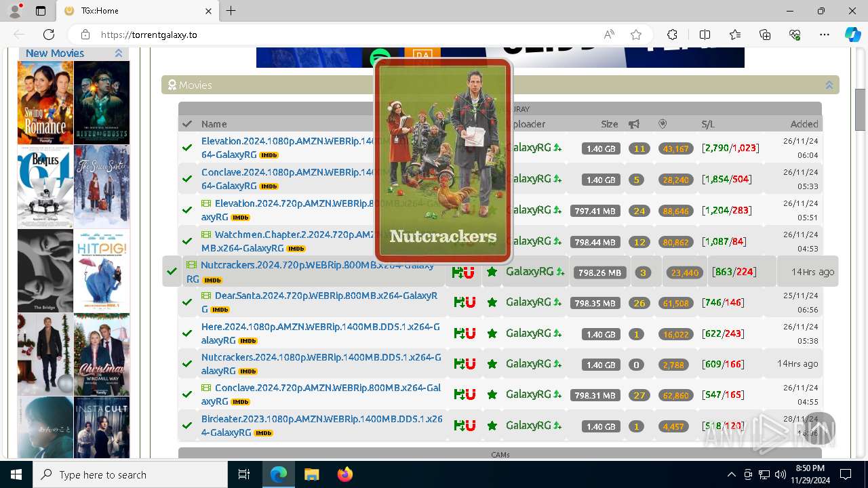
Task: Open Elevation.2024.1080p torrent link
Action: coord(288,148)
